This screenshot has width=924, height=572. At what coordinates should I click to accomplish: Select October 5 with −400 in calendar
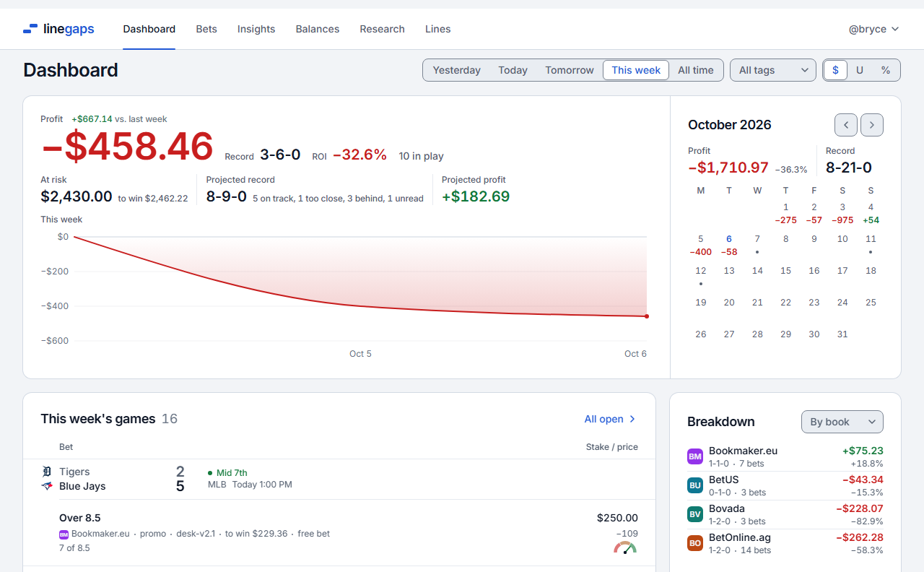click(701, 245)
